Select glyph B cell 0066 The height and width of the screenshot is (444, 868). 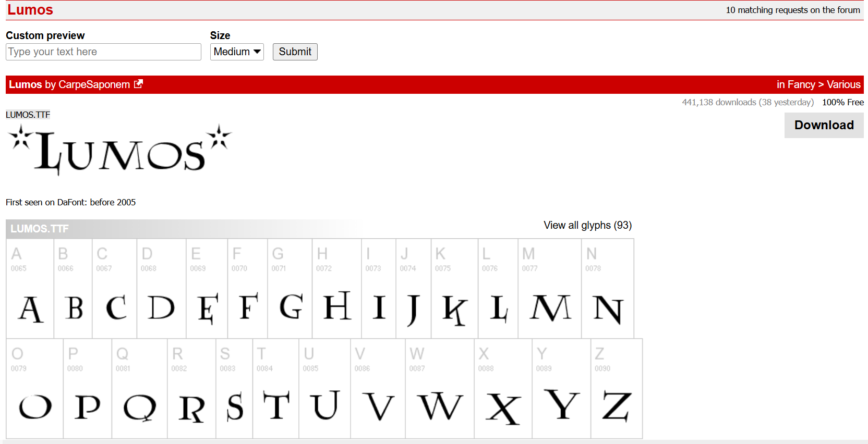73,289
